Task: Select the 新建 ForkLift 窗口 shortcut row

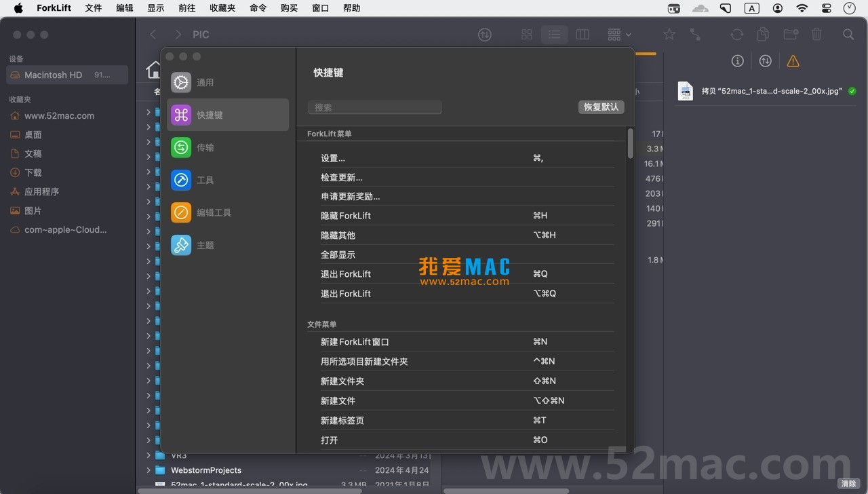Action: click(x=467, y=342)
